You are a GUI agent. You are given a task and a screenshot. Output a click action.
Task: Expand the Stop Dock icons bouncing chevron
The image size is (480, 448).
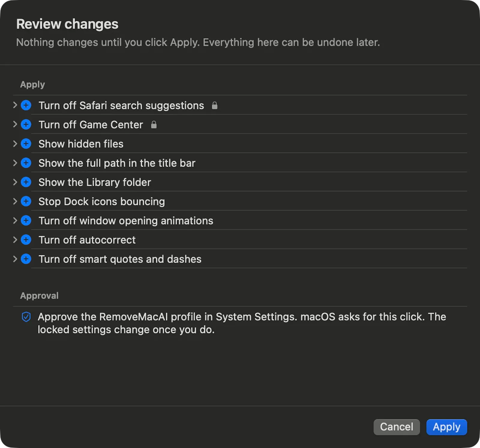(x=15, y=201)
